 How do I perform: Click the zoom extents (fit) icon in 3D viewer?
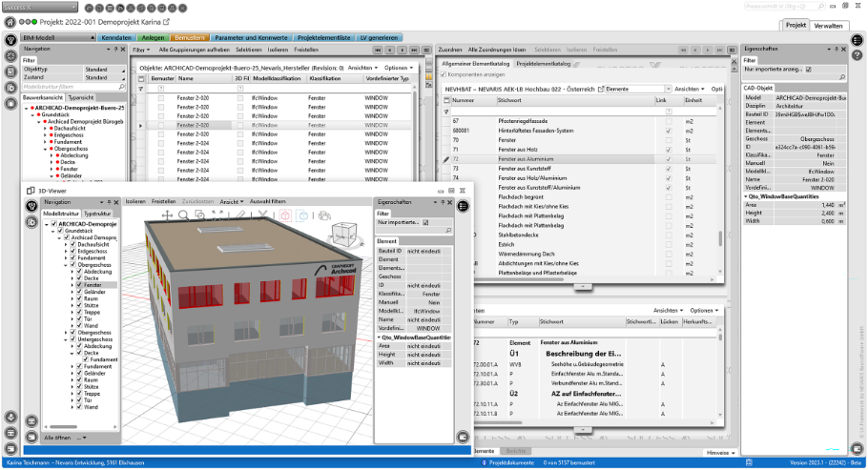217,215
